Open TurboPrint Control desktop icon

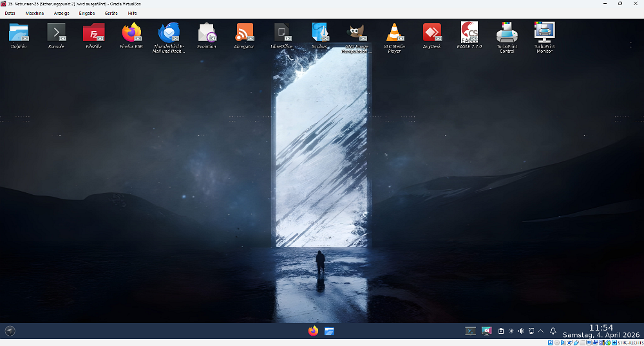tap(507, 33)
